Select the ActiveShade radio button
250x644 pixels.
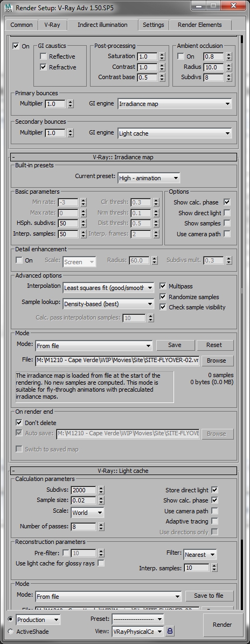click(x=10, y=632)
